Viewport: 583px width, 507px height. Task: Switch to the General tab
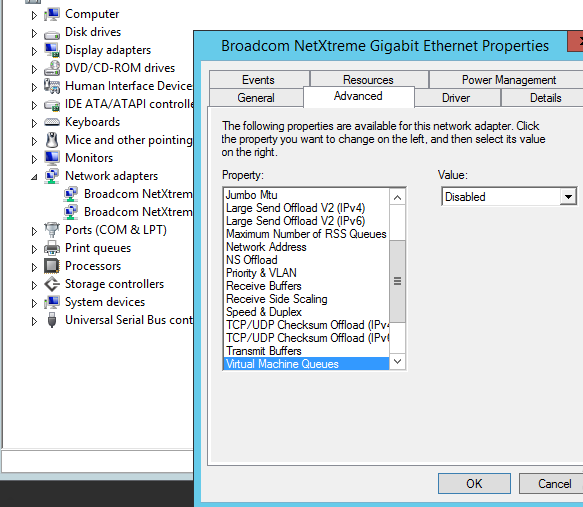tap(256, 98)
